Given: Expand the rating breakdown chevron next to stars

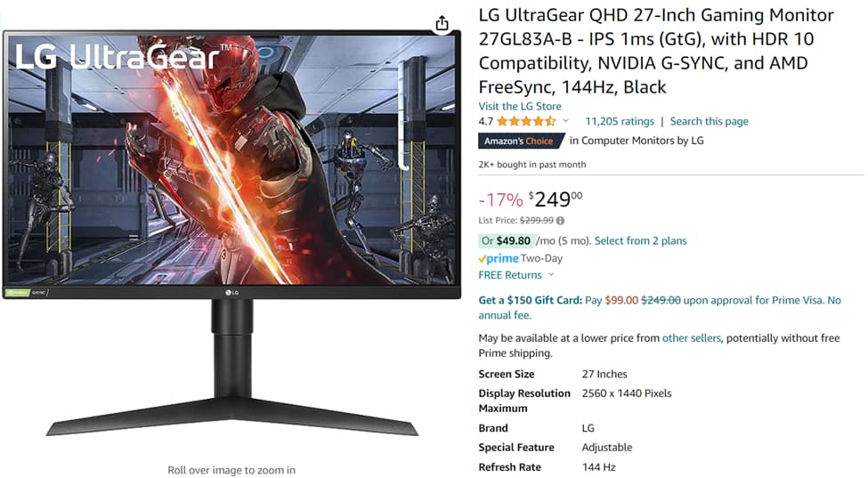Looking at the screenshot, I should tap(565, 120).
